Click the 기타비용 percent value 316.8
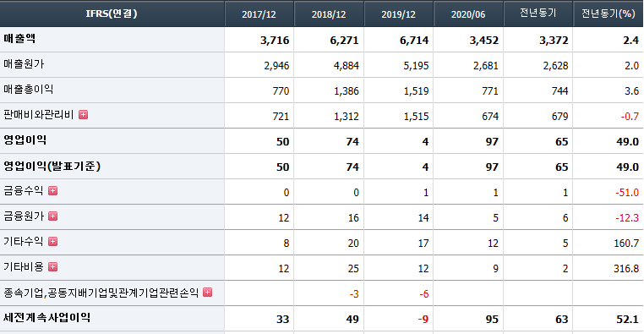 click(x=626, y=269)
